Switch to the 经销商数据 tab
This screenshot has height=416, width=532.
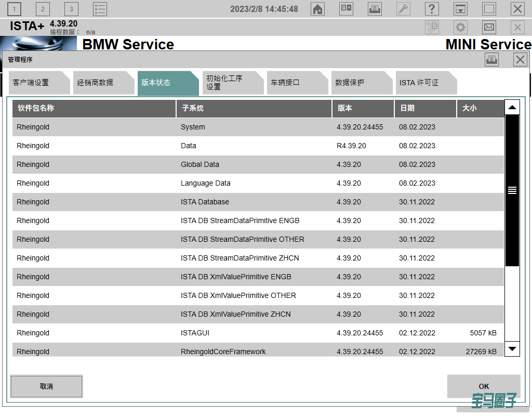[101, 83]
